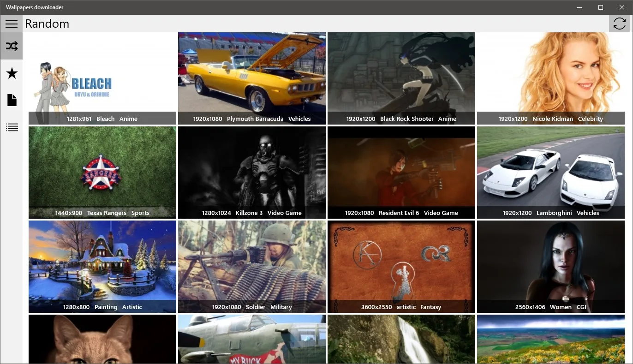Open the white Lamborghini wallpaper
Image resolution: width=633 pixels, height=364 pixels.
[x=551, y=173]
